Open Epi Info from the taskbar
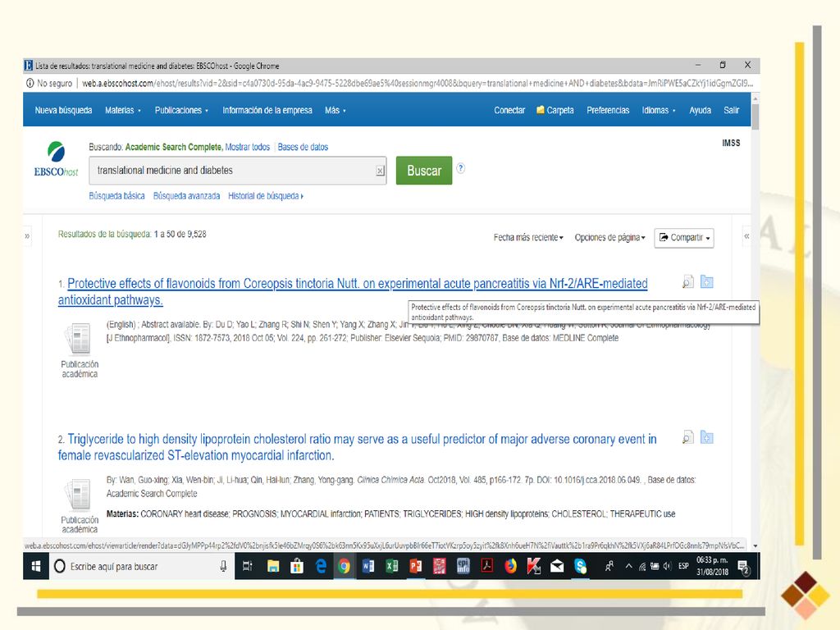Viewport: 840px width, 630px height. [x=463, y=566]
